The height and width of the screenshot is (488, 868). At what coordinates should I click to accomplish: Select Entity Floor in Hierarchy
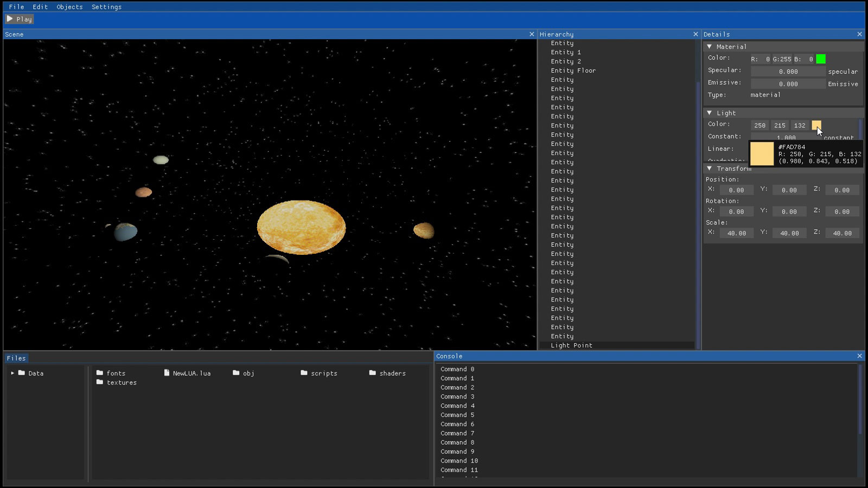573,70
